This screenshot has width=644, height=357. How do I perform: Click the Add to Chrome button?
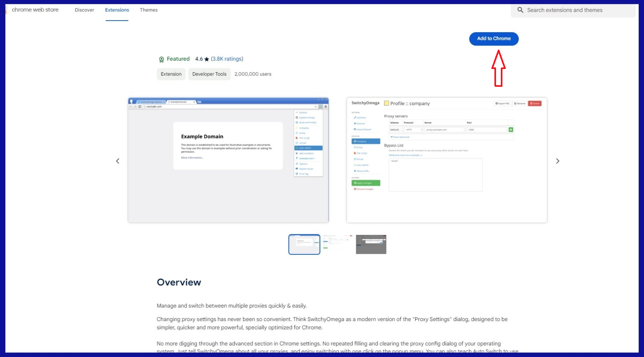(x=494, y=39)
